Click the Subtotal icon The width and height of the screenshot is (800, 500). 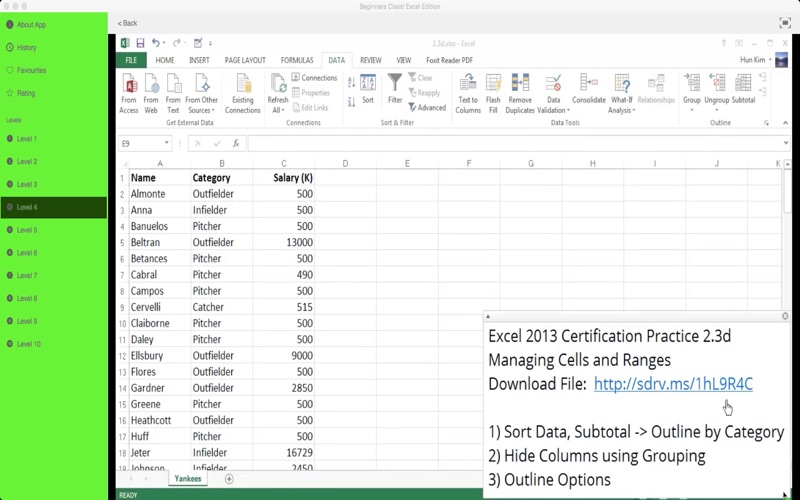[x=743, y=89]
